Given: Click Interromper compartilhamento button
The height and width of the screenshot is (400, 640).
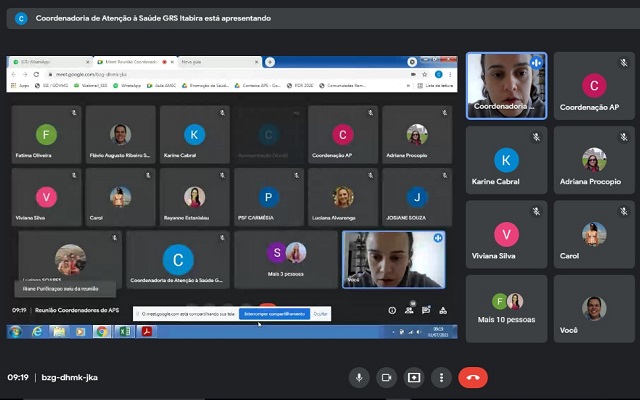Looking at the screenshot, I should (x=274, y=314).
